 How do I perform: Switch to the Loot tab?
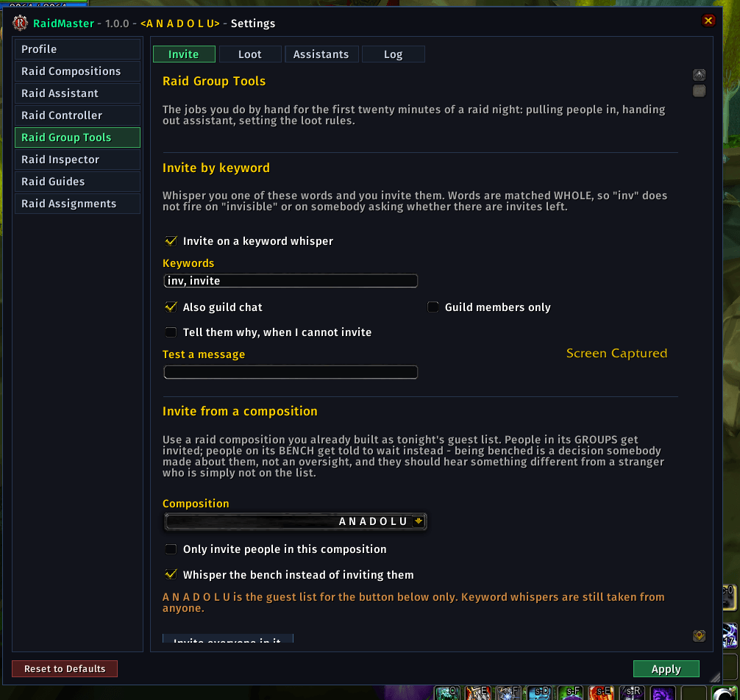tap(250, 54)
